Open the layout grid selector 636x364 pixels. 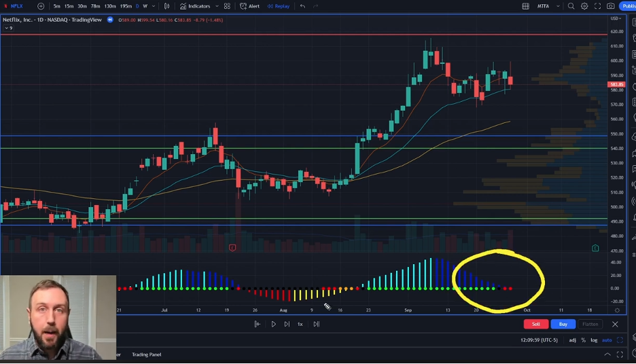click(525, 6)
